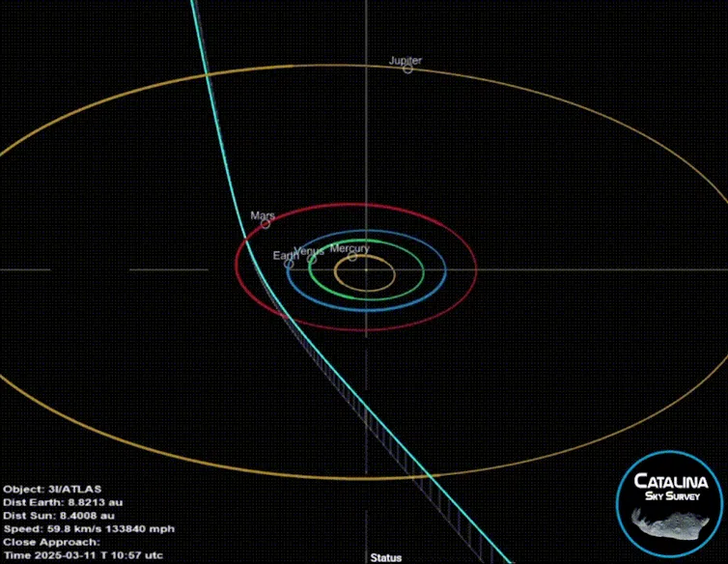Click the Jupiter planet marker
This screenshot has height=564, width=728.
point(407,70)
